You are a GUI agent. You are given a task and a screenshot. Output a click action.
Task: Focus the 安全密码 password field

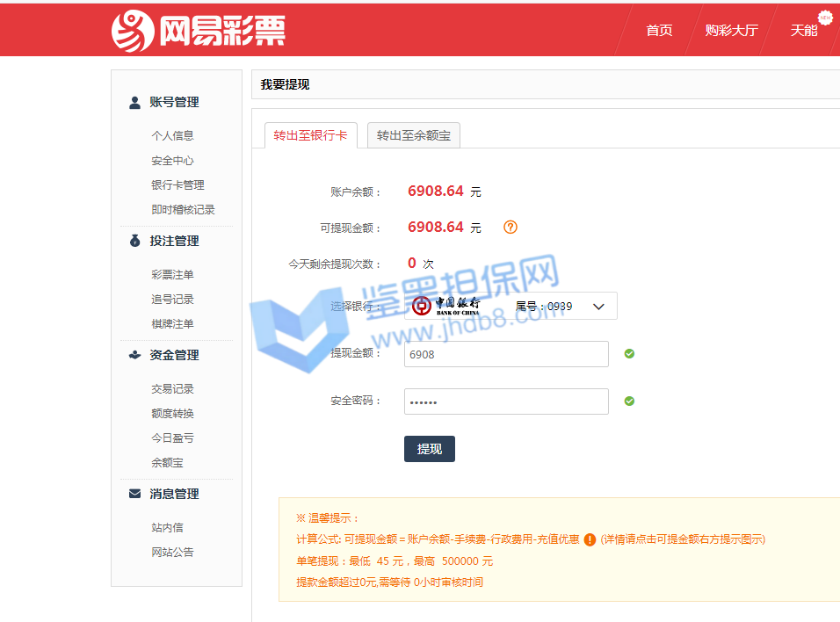pyautogui.click(x=506, y=401)
